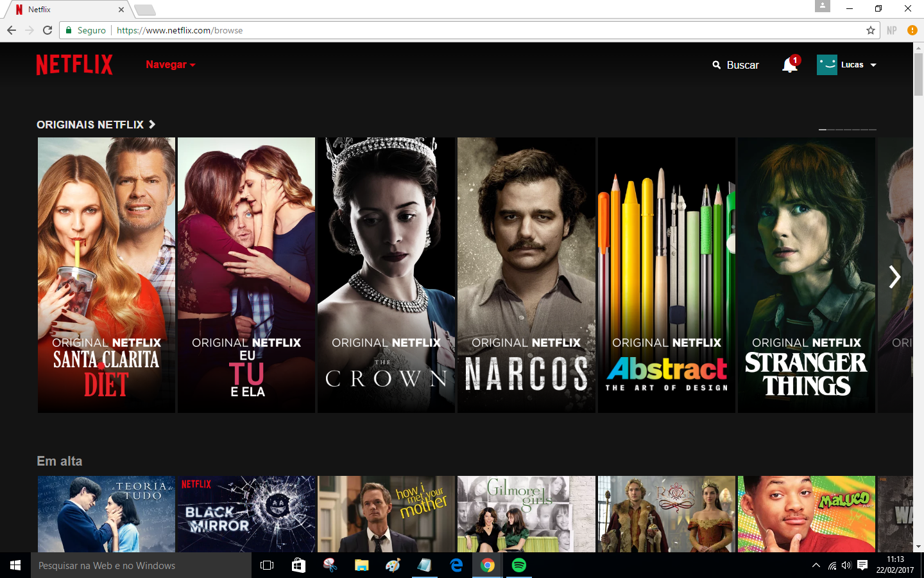Click the Chrome user profile button
Viewport: 924px width, 578px height.
(x=823, y=6)
